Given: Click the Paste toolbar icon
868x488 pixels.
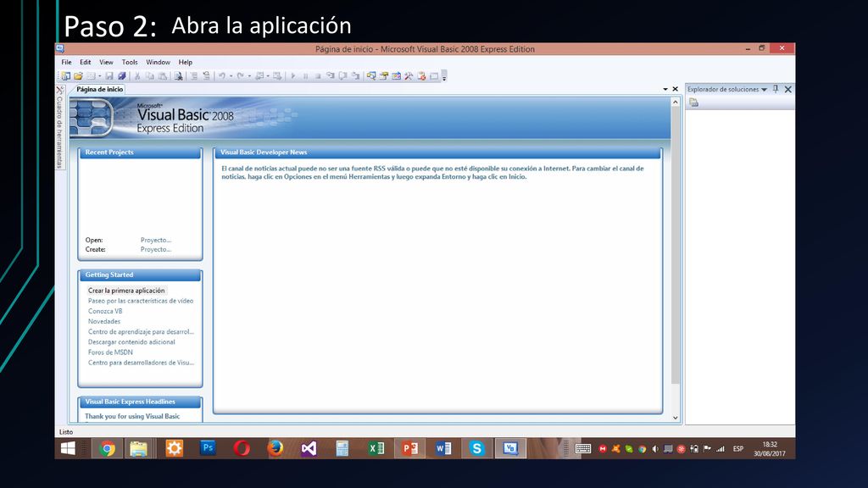Looking at the screenshot, I should click(162, 75).
